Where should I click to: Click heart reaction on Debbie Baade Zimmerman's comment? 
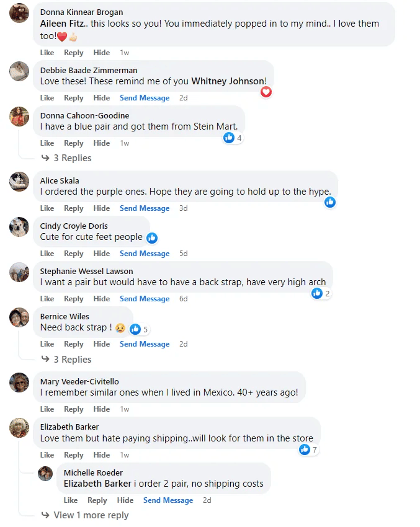pos(266,92)
